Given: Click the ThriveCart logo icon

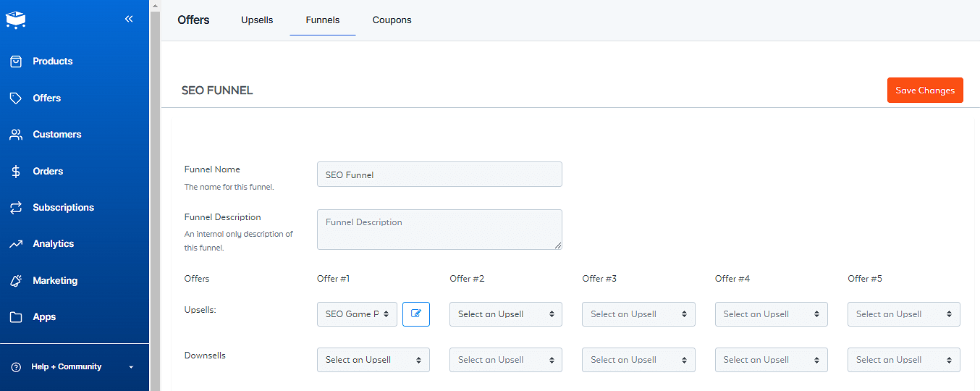Looking at the screenshot, I should click(16, 20).
